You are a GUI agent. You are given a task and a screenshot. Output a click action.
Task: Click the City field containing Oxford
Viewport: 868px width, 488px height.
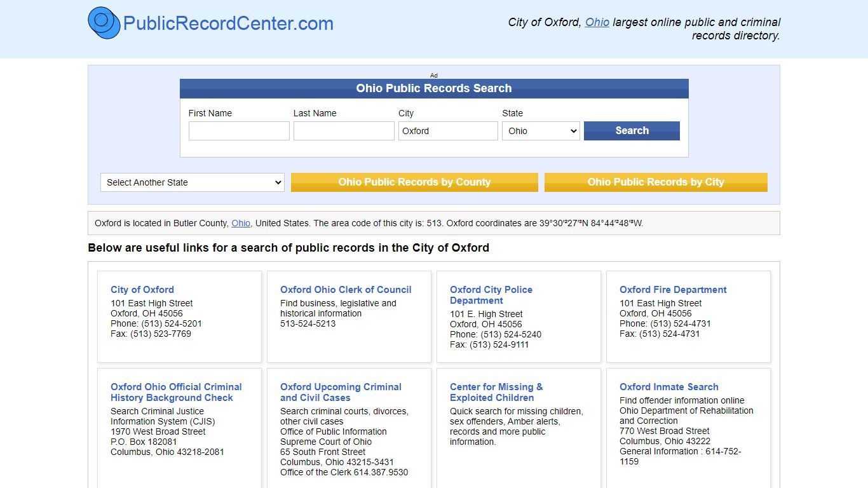tap(448, 131)
